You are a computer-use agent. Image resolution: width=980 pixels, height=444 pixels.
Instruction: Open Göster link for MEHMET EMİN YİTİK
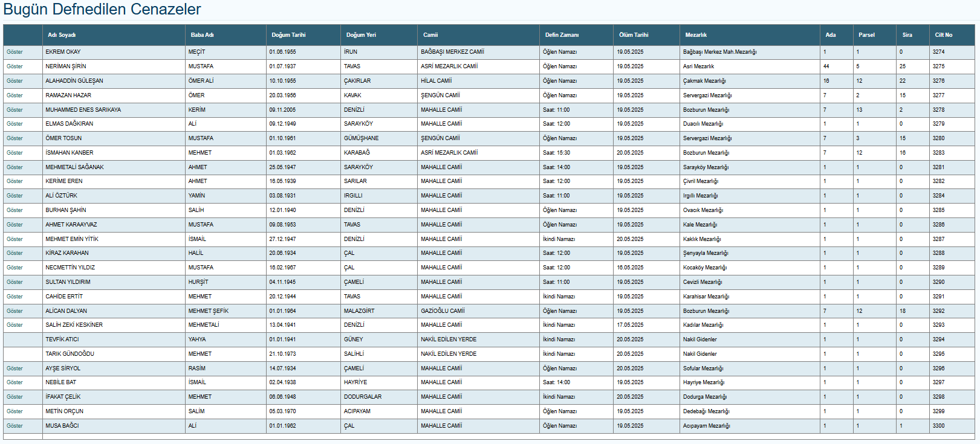(x=15, y=239)
